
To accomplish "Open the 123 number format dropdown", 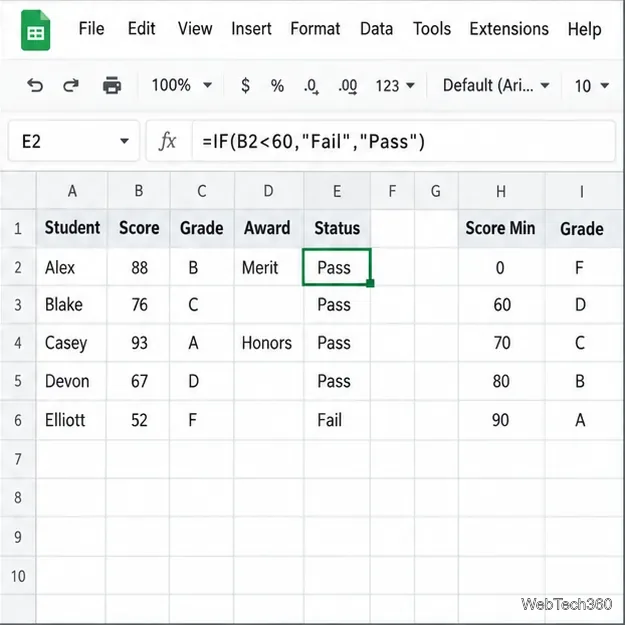I will [x=395, y=85].
